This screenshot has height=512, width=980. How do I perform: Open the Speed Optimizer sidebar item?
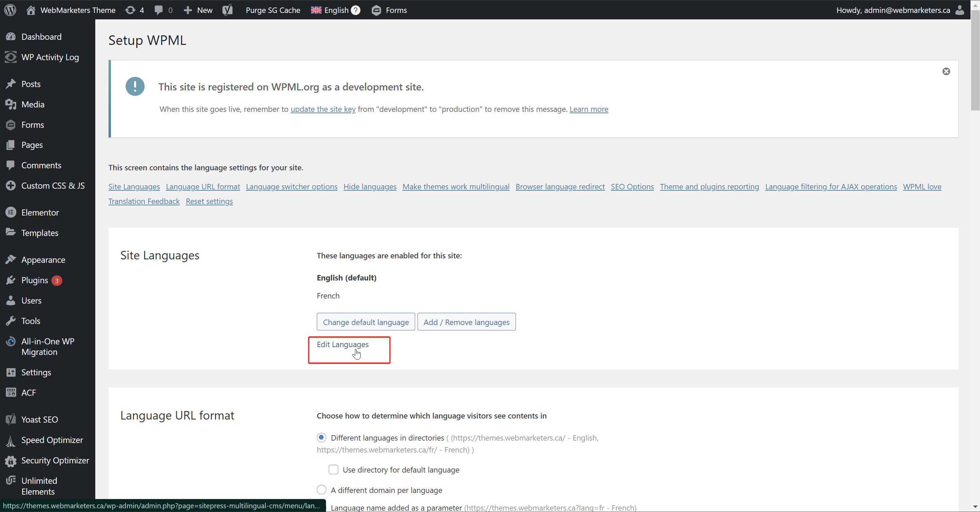(x=52, y=440)
